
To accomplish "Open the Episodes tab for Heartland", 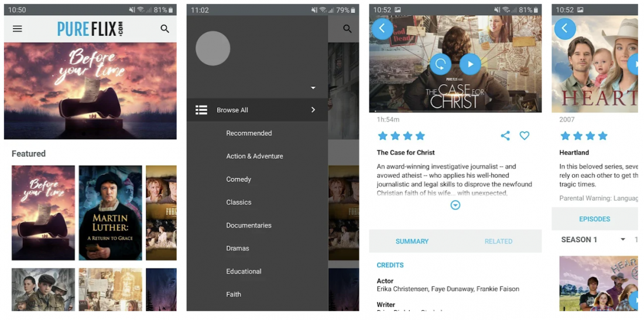I will pyautogui.click(x=594, y=219).
